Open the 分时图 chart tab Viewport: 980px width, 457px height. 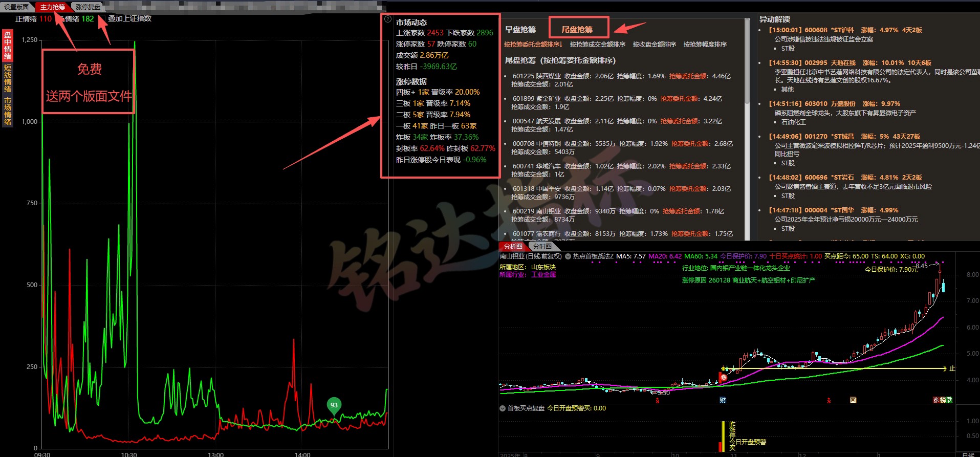tap(542, 247)
